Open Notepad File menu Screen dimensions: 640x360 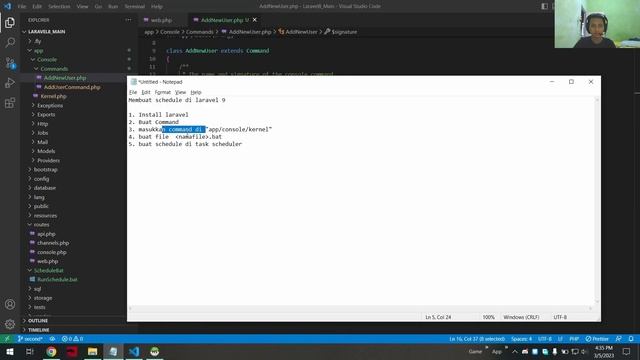click(x=133, y=92)
